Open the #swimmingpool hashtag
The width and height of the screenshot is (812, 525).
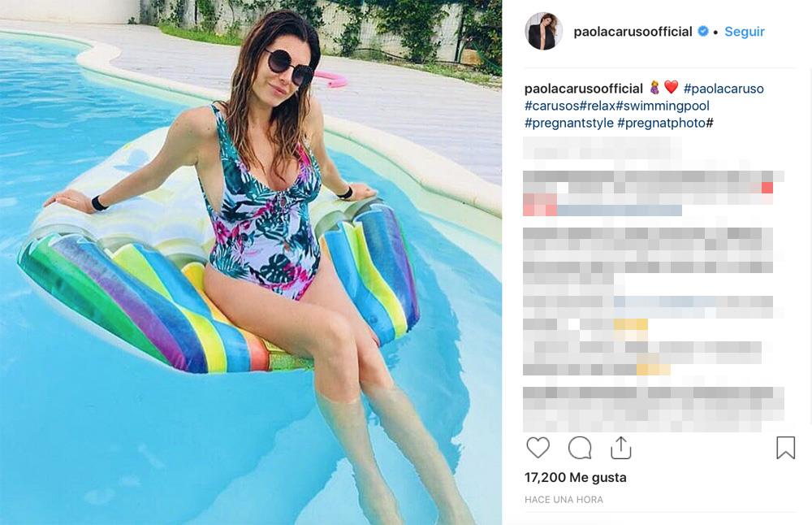click(x=663, y=106)
